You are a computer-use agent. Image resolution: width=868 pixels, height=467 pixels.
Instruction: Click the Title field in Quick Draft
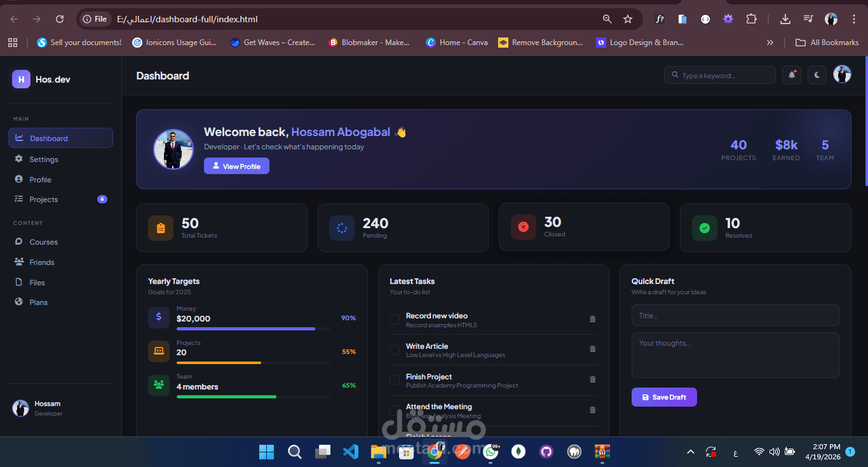point(735,315)
